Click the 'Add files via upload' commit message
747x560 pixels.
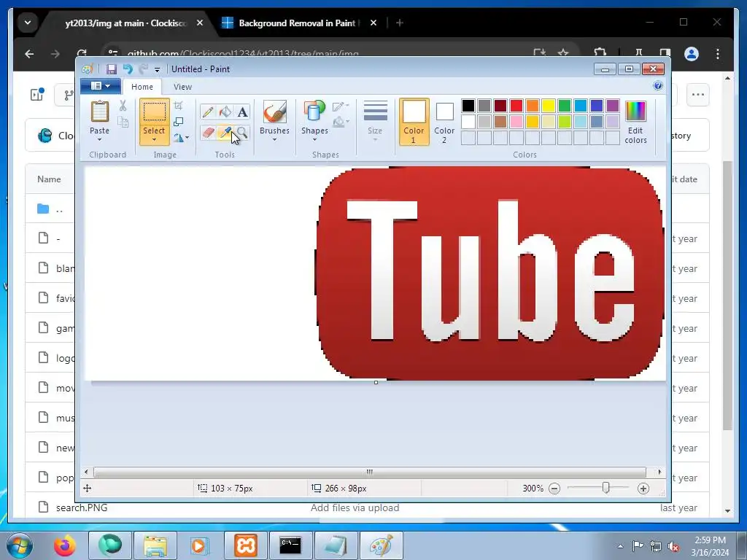point(355,507)
